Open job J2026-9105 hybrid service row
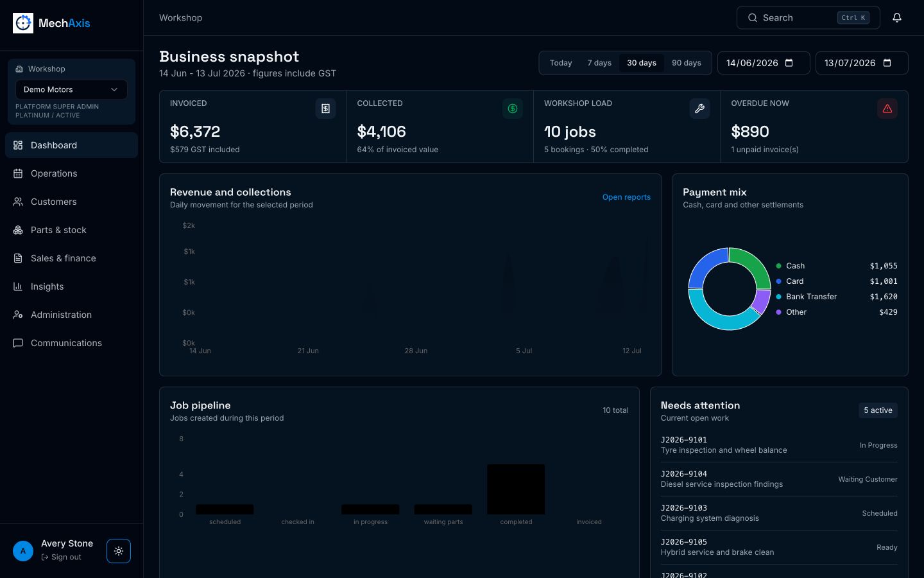Viewport: 924px width, 578px height. pos(779,547)
